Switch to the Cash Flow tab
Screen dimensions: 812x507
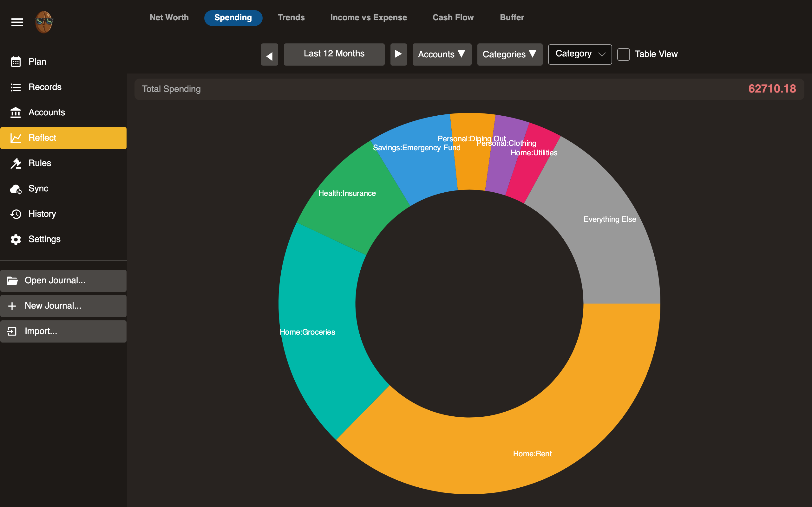453,18
